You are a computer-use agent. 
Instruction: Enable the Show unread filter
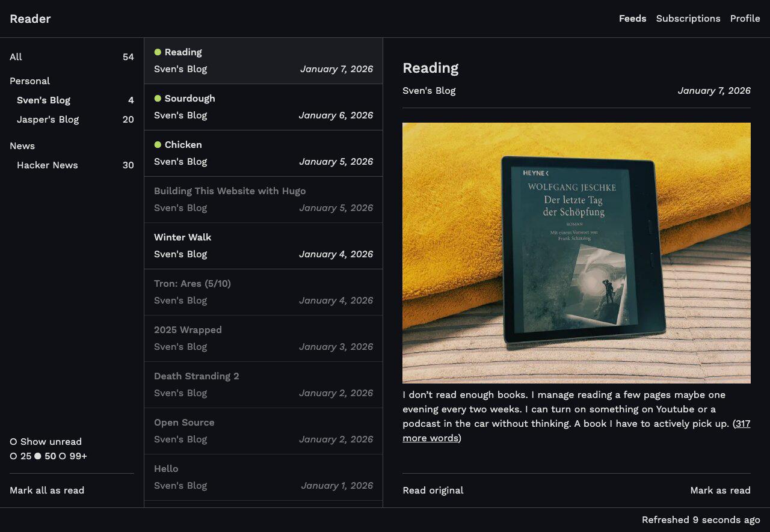(x=13, y=441)
